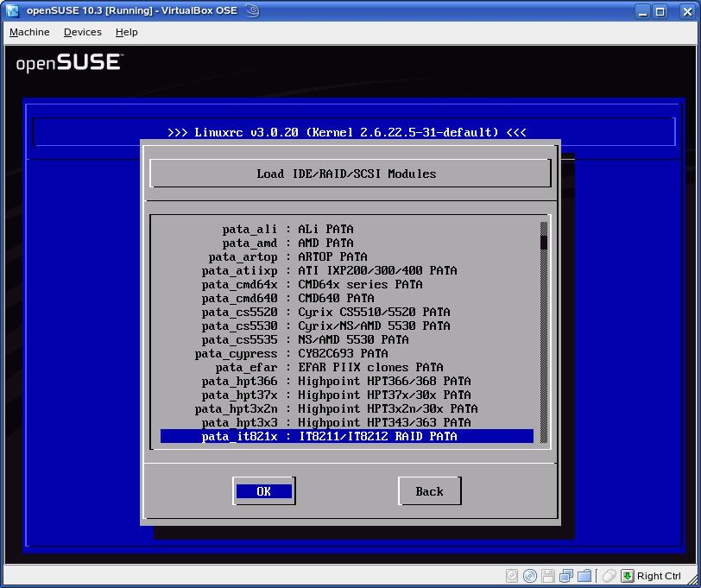Screen dimensions: 701x588
Task: Click the shared folders status icon
Action: (584, 575)
